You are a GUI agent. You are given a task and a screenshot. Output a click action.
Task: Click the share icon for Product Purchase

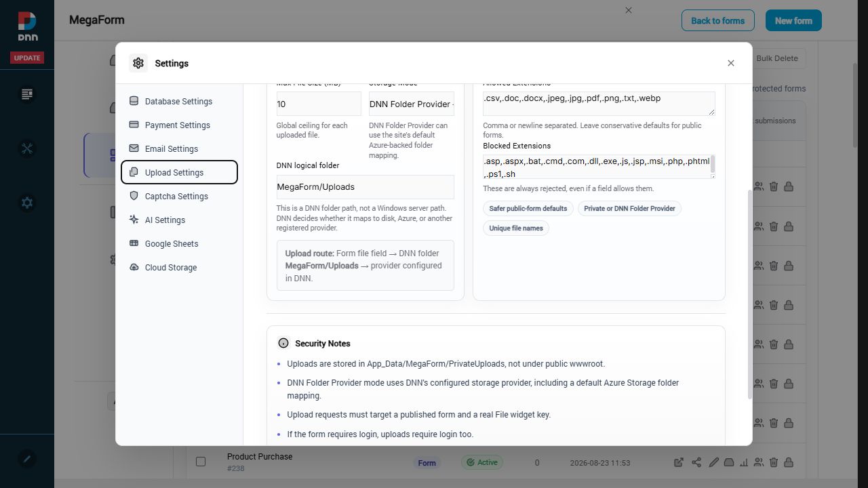(696, 463)
